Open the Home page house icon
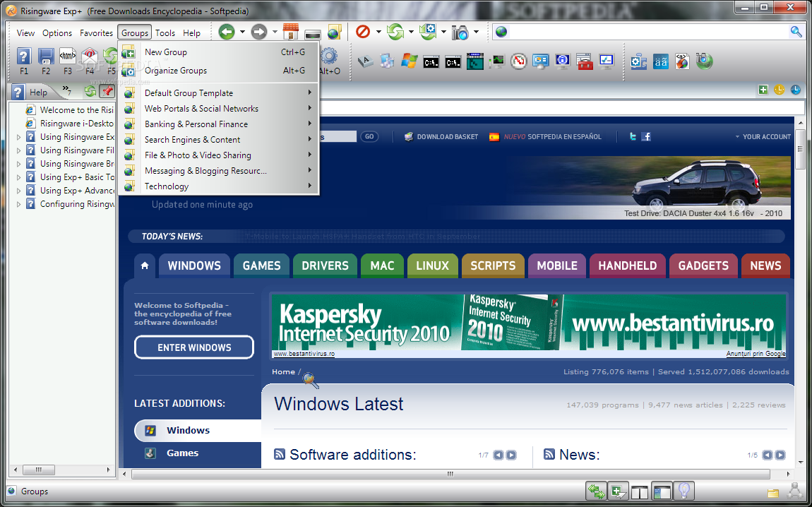The image size is (812, 507). 290,32
